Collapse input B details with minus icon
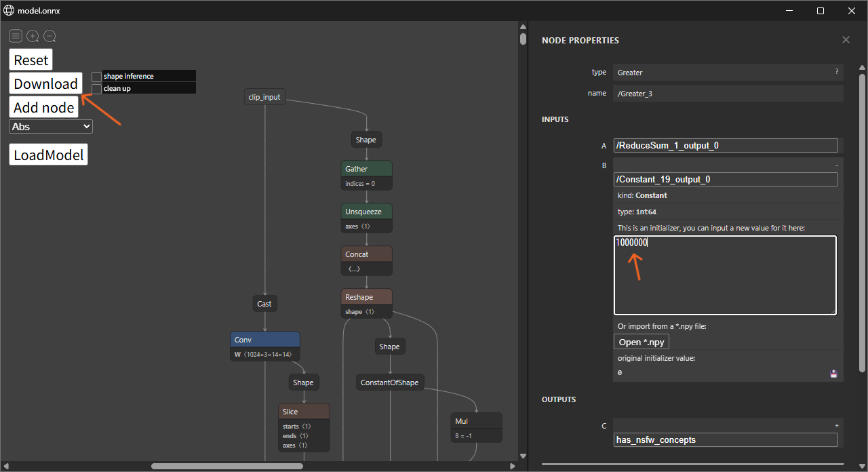This screenshot has width=868, height=472. click(x=836, y=165)
